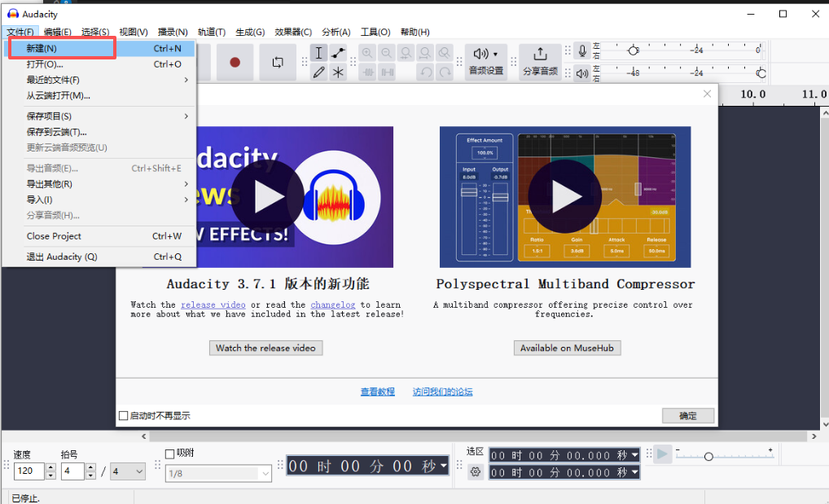Toggle the 吸附 snap checkbox
The width and height of the screenshot is (829, 504).
[169, 454]
